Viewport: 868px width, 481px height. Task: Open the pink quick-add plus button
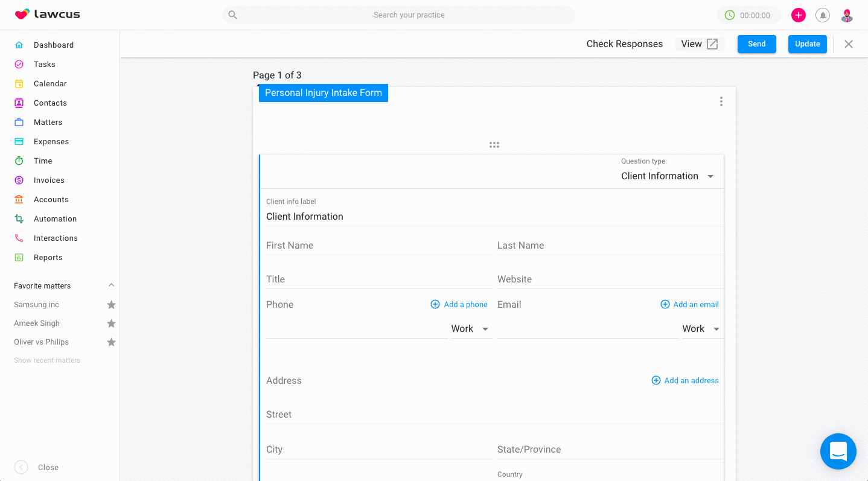(799, 15)
